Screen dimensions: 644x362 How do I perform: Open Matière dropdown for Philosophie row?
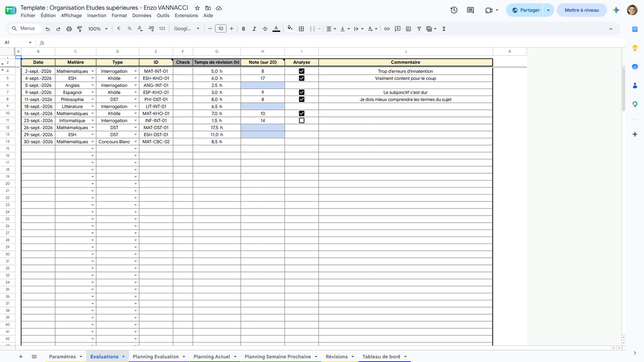pyautogui.click(x=93, y=99)
